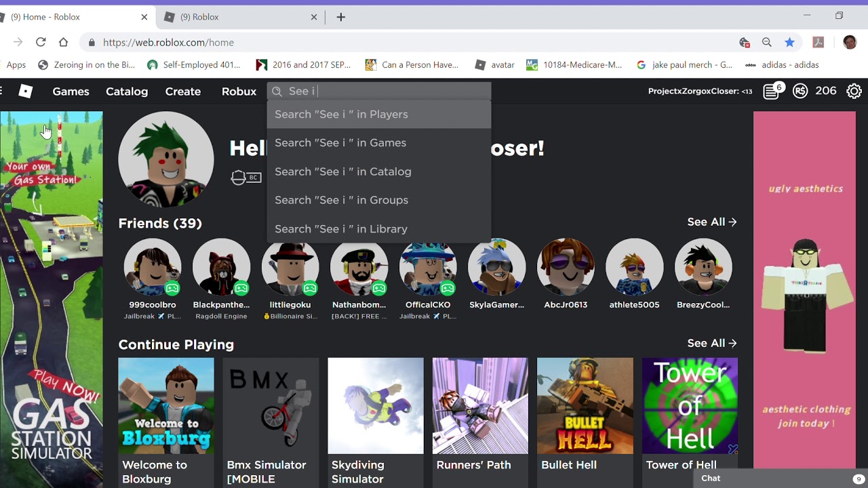The image size is (868, 488).
Task: Click the Robux currency icon
Action: [x=800, y=91]
